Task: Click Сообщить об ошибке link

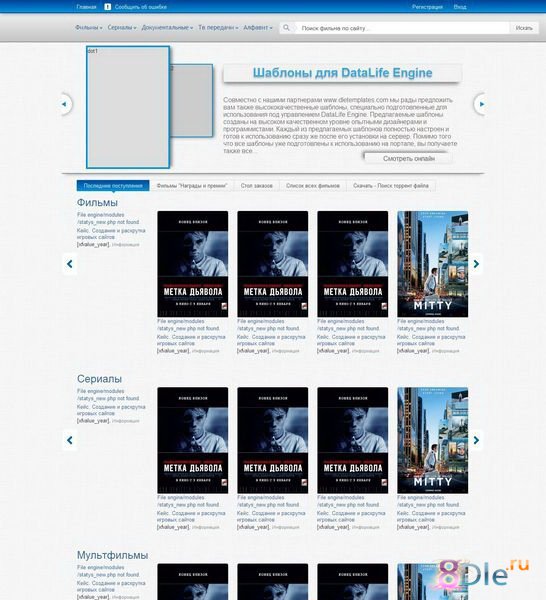Action: 140,7
